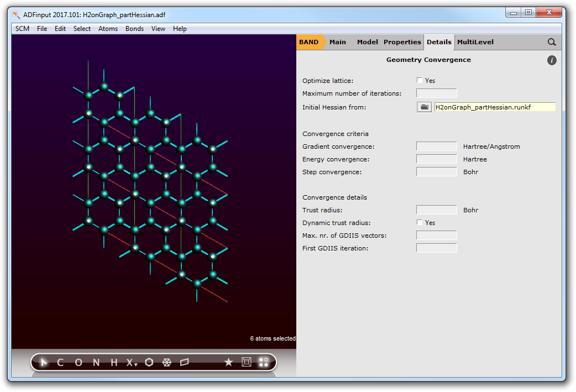The height and width of the screenshot is (392, 576).
Task: Open the SCM menu
Action: (23, 29)
